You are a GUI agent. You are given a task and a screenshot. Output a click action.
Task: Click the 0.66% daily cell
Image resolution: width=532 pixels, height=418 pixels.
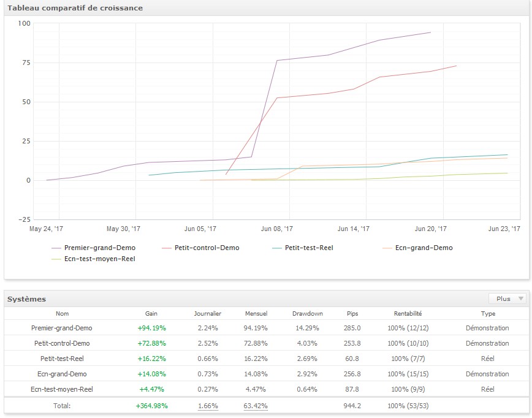tap(208, 359)
